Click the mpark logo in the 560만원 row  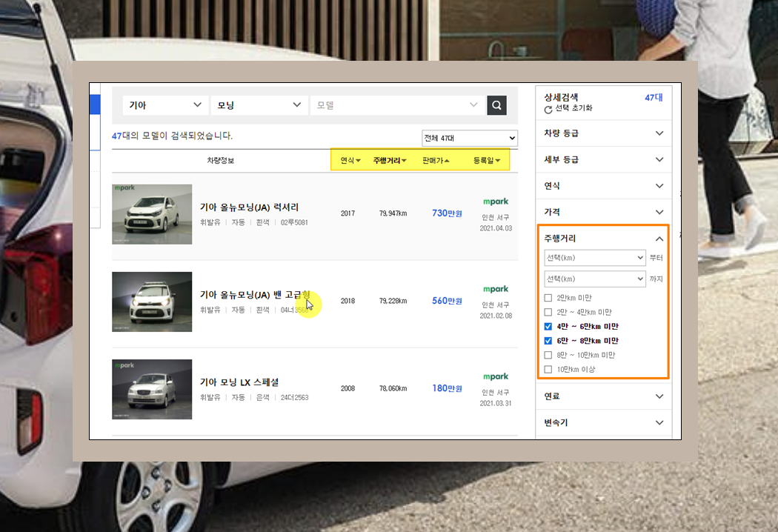pos(496,289)
